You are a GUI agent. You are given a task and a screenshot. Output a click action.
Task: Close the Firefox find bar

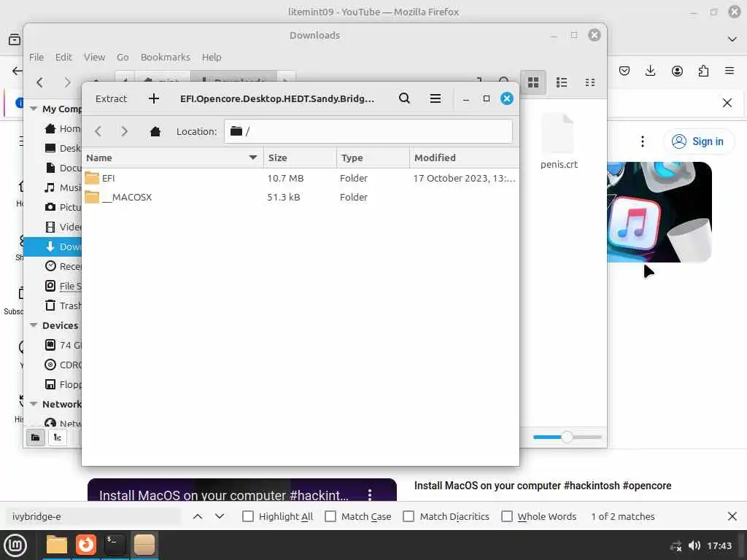click(732, 516)
